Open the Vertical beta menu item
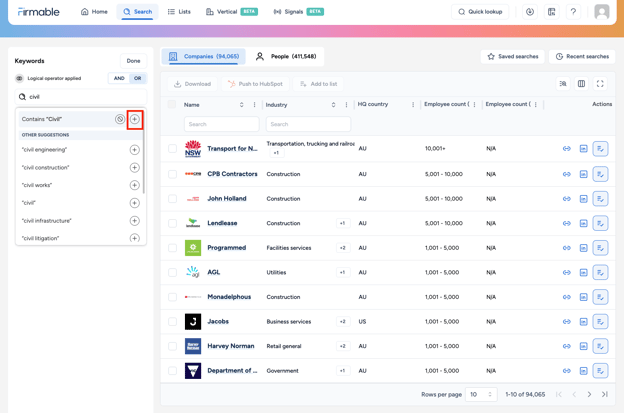Image resolution: width=624 pixels, height=413 pixels. [232, 12]
